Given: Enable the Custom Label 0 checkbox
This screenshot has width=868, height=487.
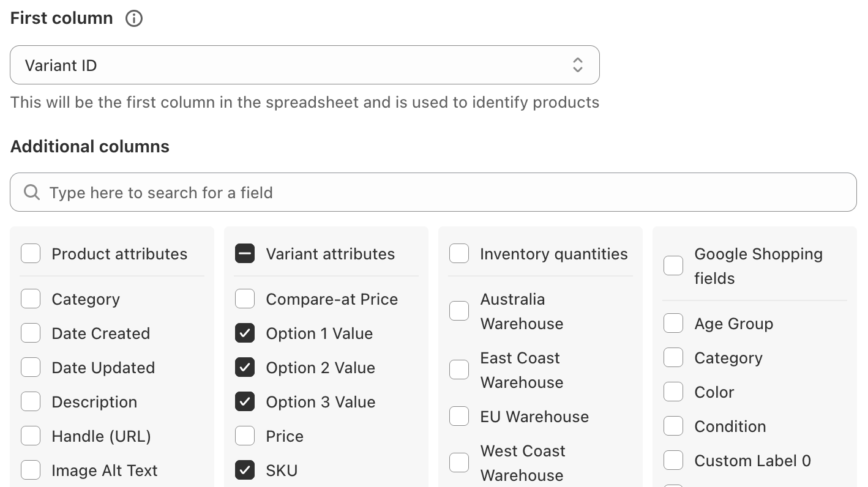Looking at the screenshot, I should 673,460.
